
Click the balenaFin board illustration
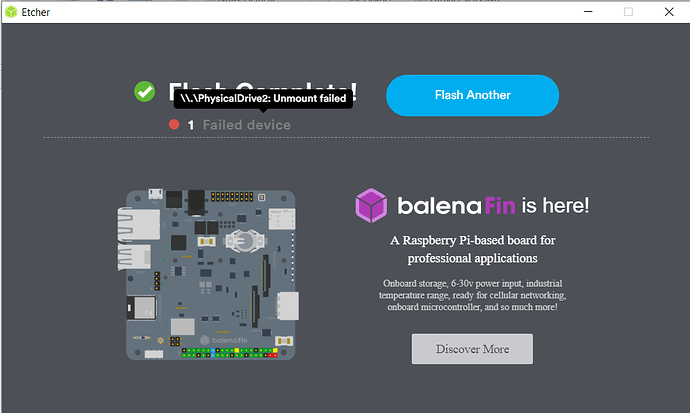click(x=209, y=275)
